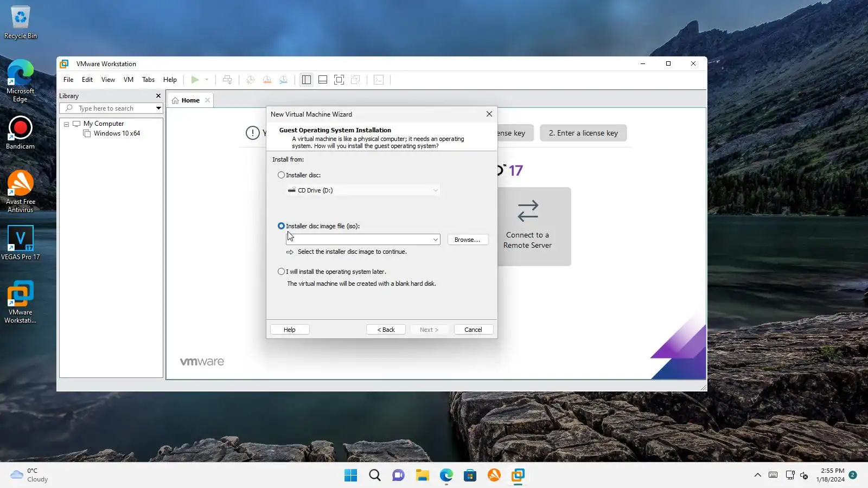Viewport: 868px width, 488px height.
Task: Toggle the Show Library sidebar icon
Action: tap(307, 80)
